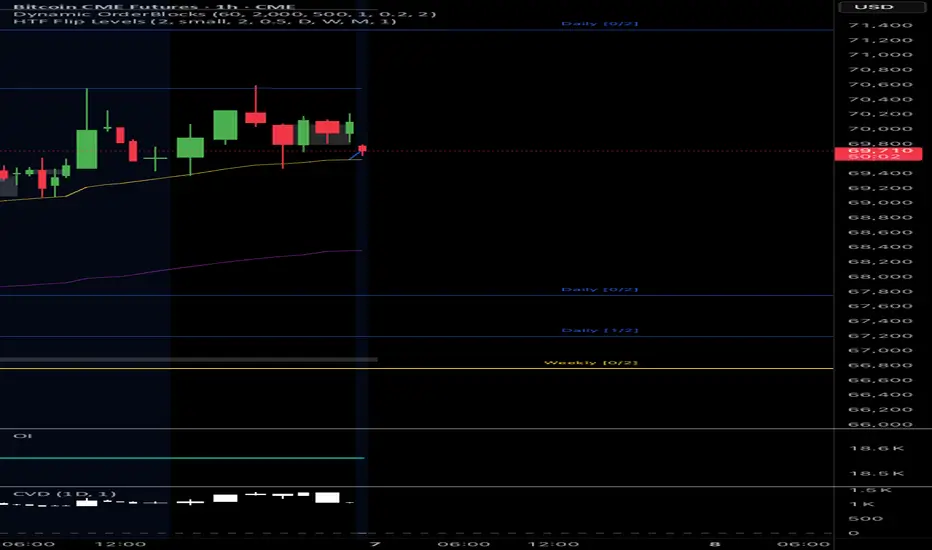
Task: Select the CVD (1D, 1) indicator label
Action: click(x=64, y=494)
